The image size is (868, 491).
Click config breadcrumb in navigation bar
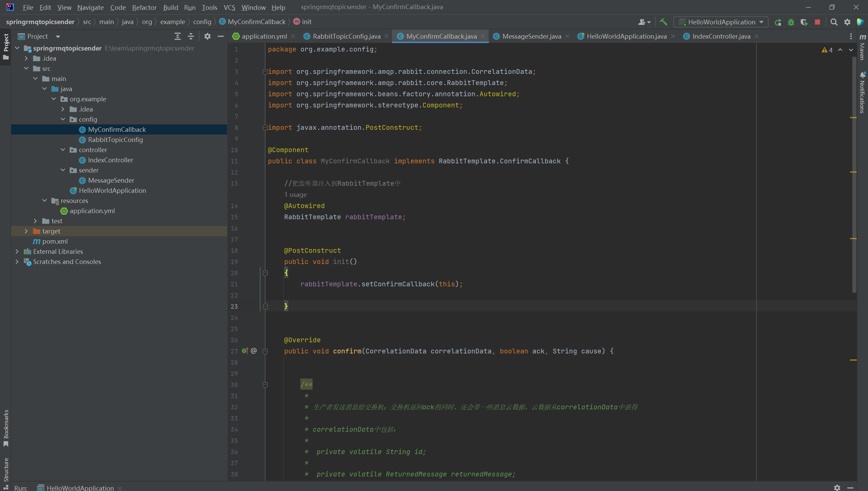202,22
